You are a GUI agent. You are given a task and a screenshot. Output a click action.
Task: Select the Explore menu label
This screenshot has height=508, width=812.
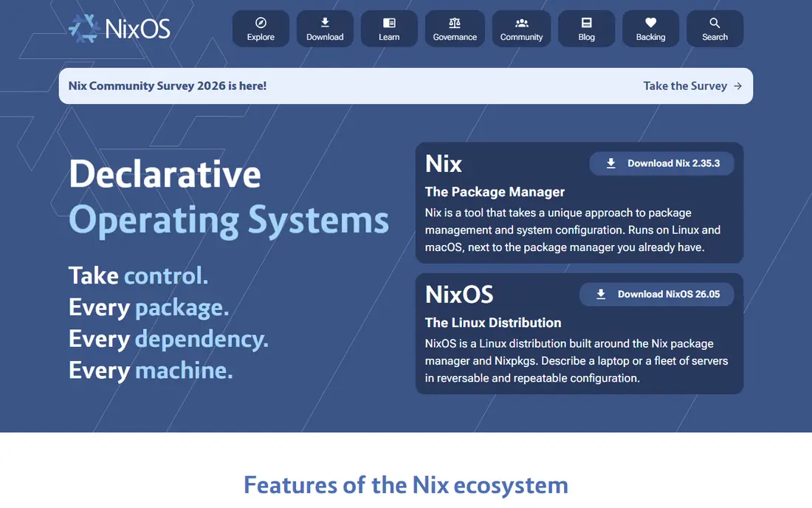pos(261,37)
